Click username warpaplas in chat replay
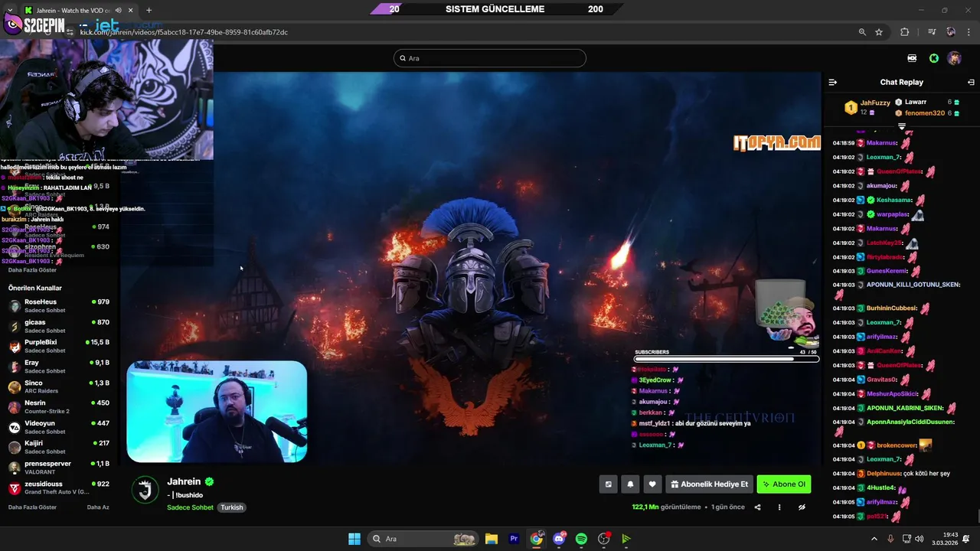 (x=892, y=214)
